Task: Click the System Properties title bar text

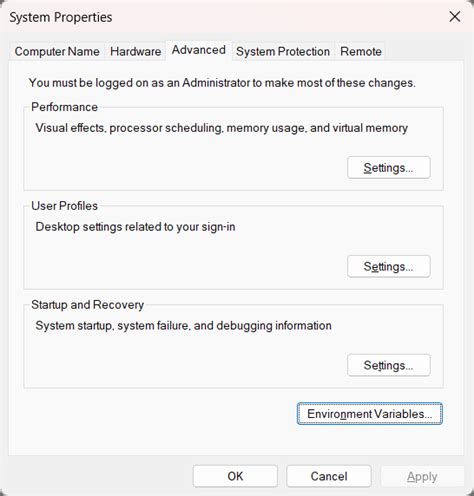Action: click(61, 17)
